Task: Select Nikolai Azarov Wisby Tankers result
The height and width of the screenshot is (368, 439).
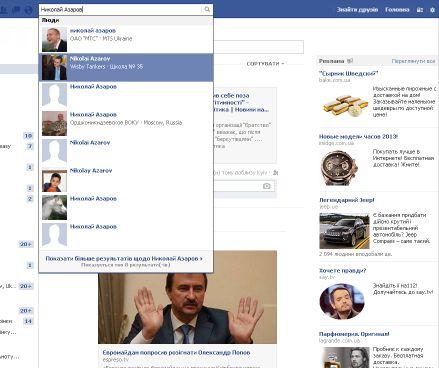Action: 126,67
